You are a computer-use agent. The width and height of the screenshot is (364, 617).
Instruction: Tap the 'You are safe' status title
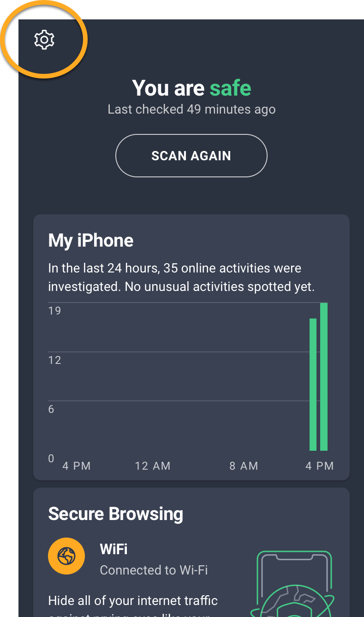tap(191, 88)
